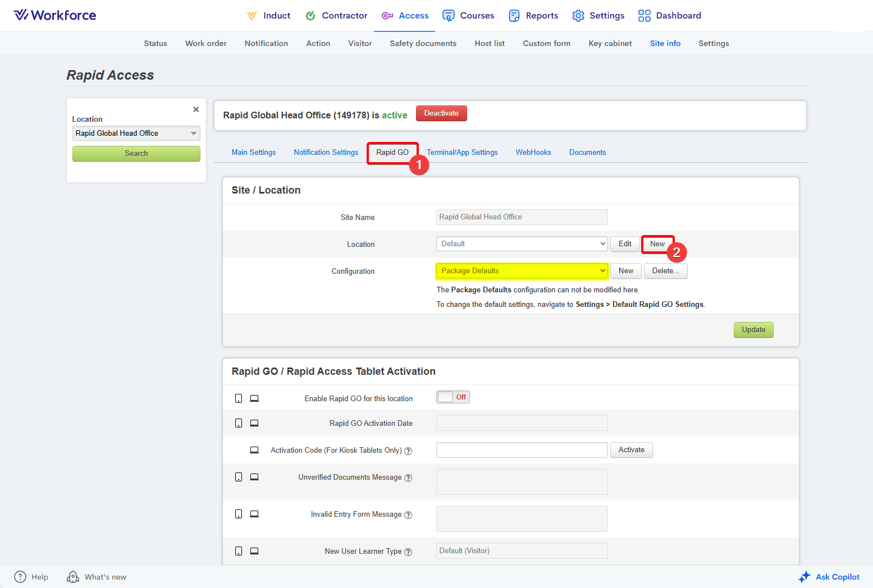Screen dimensions: 873x588
Task: Switch to the Main Settings tab
Action: (254, 153)
